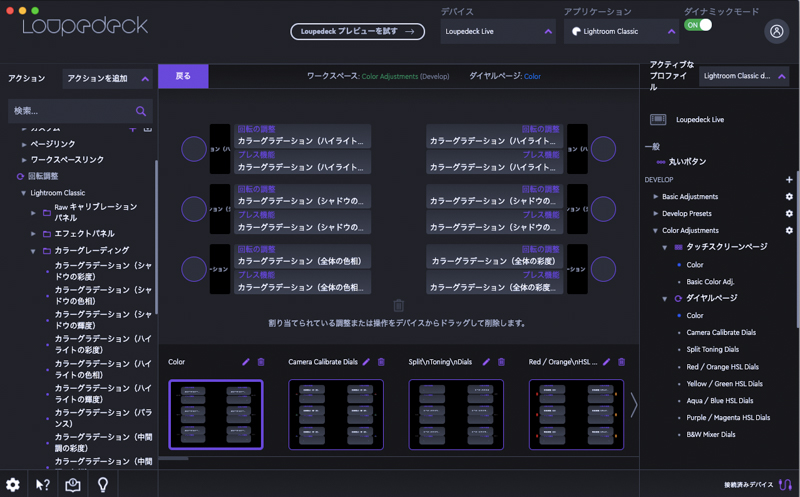Edit the Red / Orange HSL page name
The width and height of the screenshot is (800, 497).
pos(606,362)
